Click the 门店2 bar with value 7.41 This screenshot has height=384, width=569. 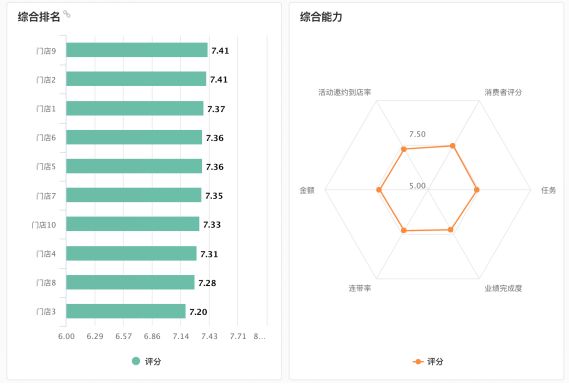(x=136, y=79)
